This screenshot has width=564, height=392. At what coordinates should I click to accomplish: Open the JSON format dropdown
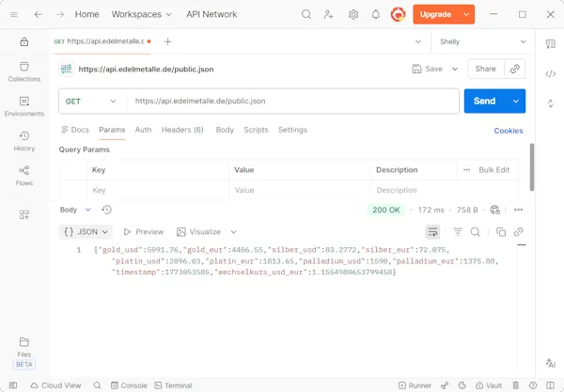(x=86, y=231)
